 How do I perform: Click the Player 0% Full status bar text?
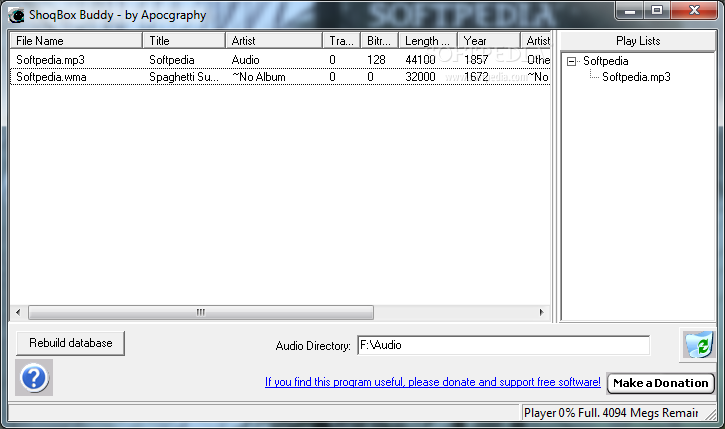click(611, 412)
